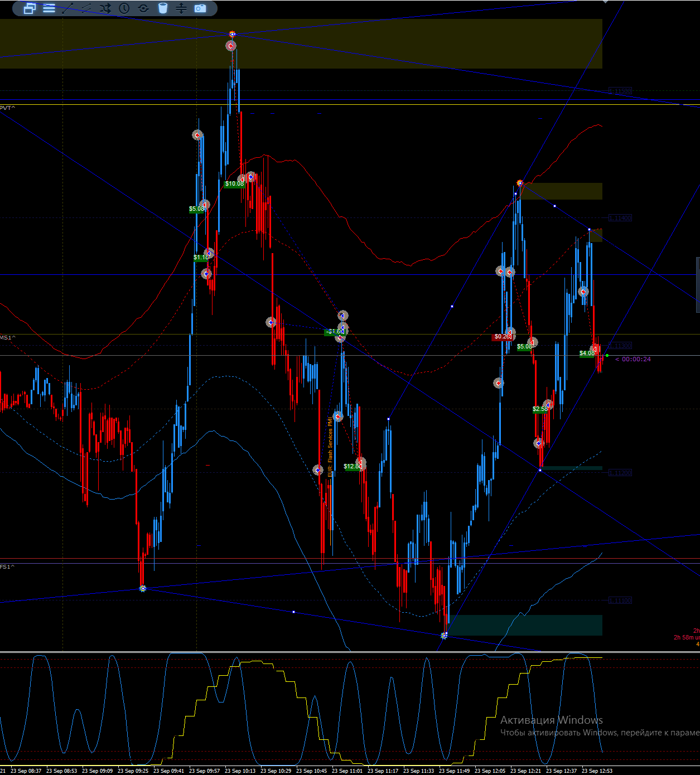Image resolution: width=700 pixels, height=775 pixels.
Task: Click the 1.11500 price level label
Action: click(620, 91)
